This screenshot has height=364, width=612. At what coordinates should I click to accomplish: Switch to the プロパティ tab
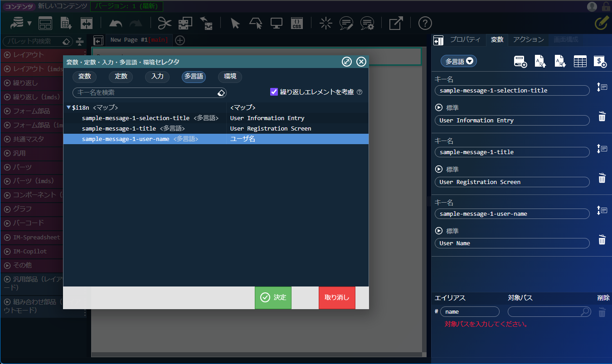point(465,40)
